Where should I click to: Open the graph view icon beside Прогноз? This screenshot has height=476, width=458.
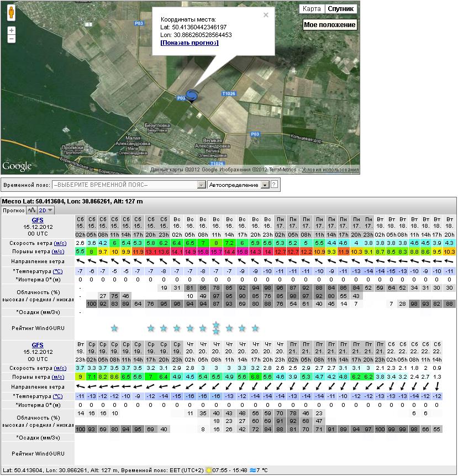point(31,210)
